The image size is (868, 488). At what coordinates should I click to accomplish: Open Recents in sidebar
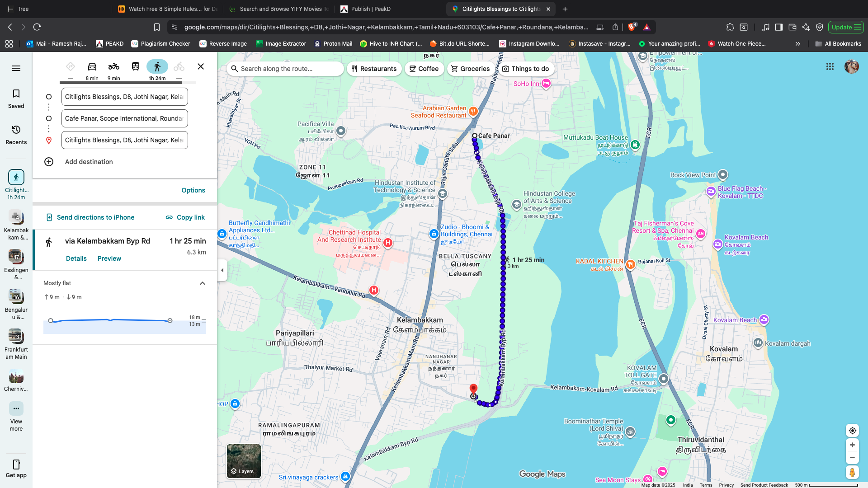[x=16, y=135]
